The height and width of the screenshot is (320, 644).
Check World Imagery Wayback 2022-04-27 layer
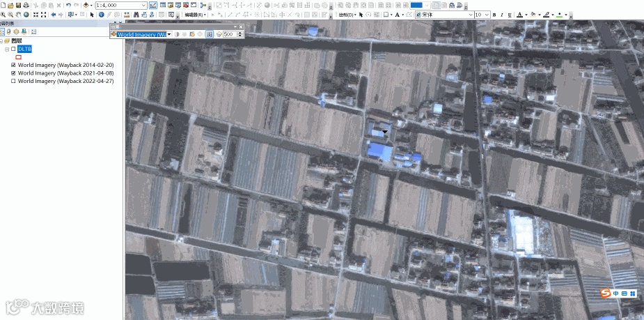click(13, 81)
